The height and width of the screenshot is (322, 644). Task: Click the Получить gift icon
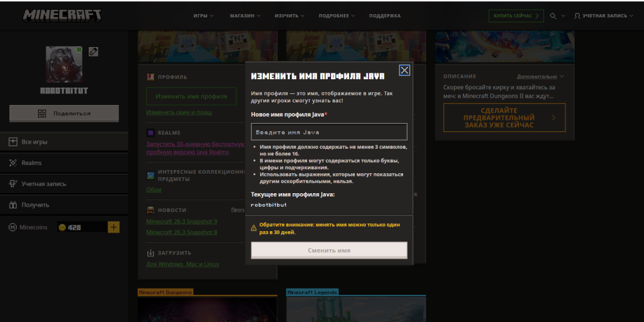[13, 205]
